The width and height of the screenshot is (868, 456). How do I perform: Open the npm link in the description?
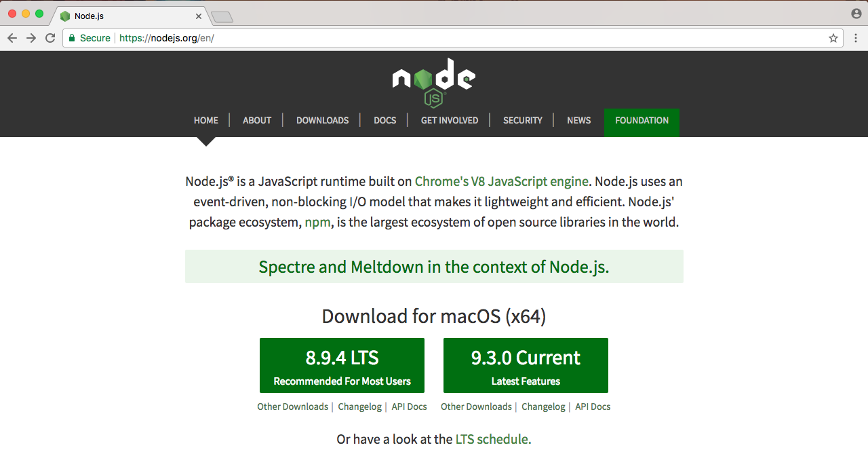click(317, 222)
